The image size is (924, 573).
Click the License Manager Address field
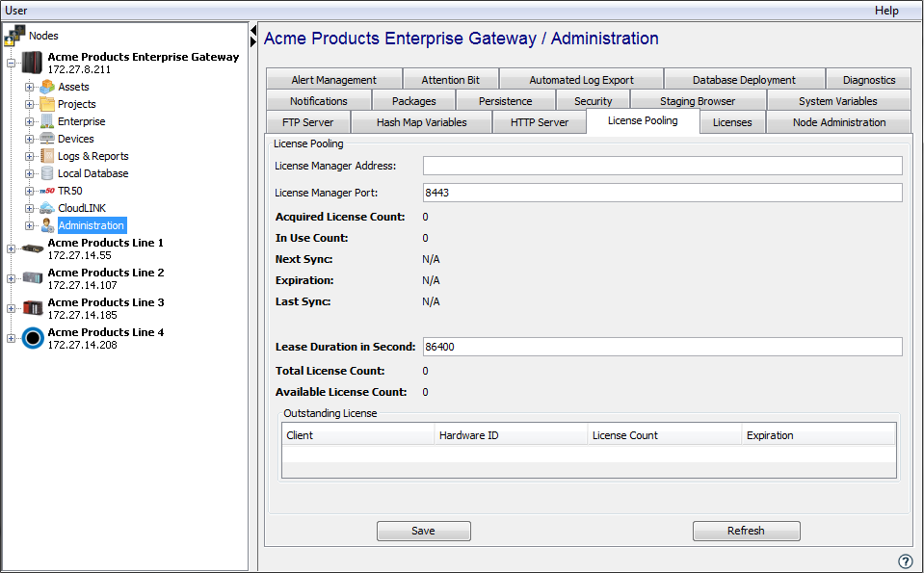pos(662,166)
